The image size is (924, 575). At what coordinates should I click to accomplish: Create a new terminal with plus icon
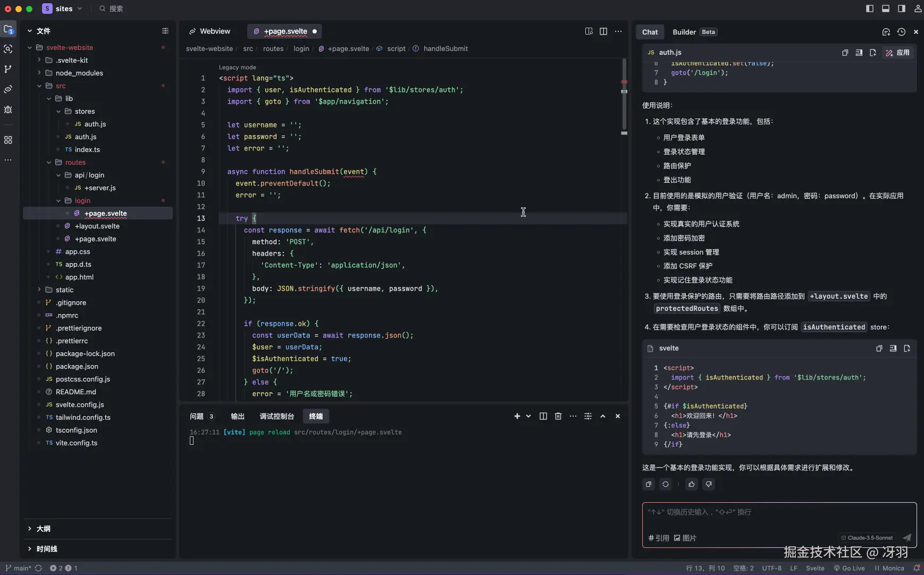(517, 416)
